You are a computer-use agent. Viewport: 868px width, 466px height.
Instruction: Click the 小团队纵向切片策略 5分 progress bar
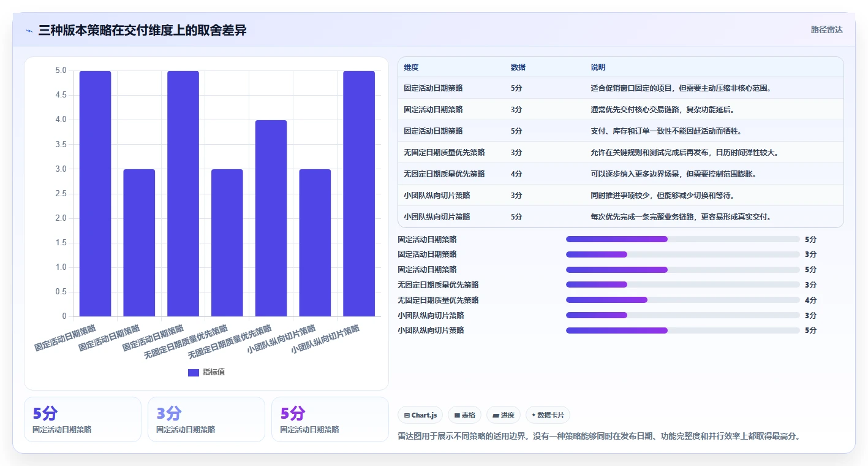pyautogui.click(x=683, y=330)
